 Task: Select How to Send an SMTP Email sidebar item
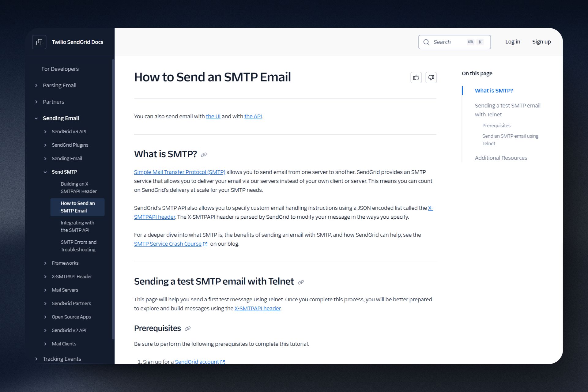click(77, 207)
